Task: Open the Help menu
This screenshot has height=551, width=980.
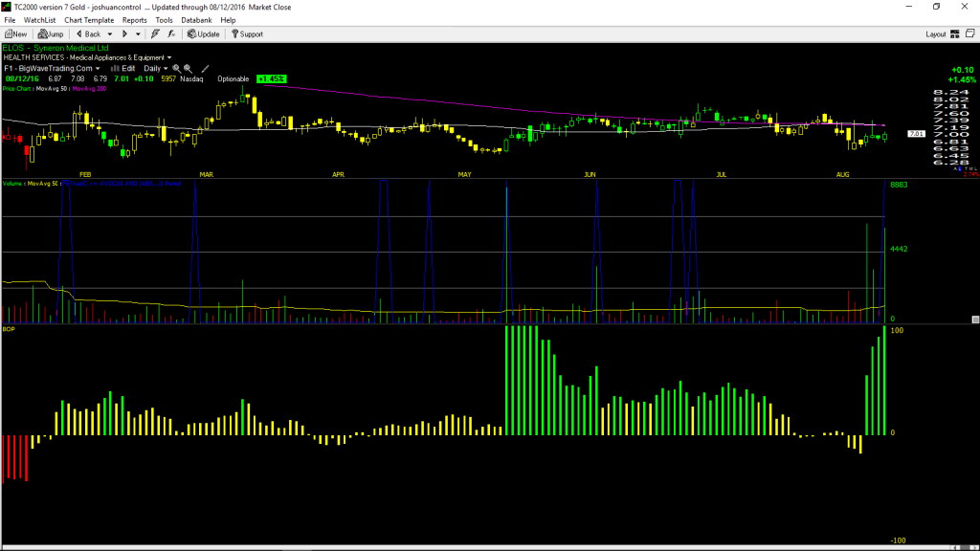Action: (228, 20)
